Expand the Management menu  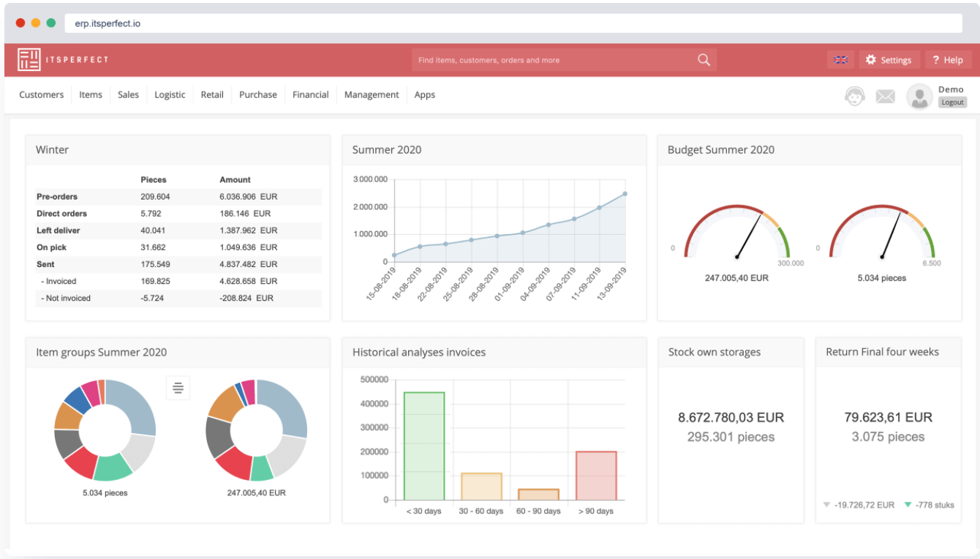click(x=372, y=94)
